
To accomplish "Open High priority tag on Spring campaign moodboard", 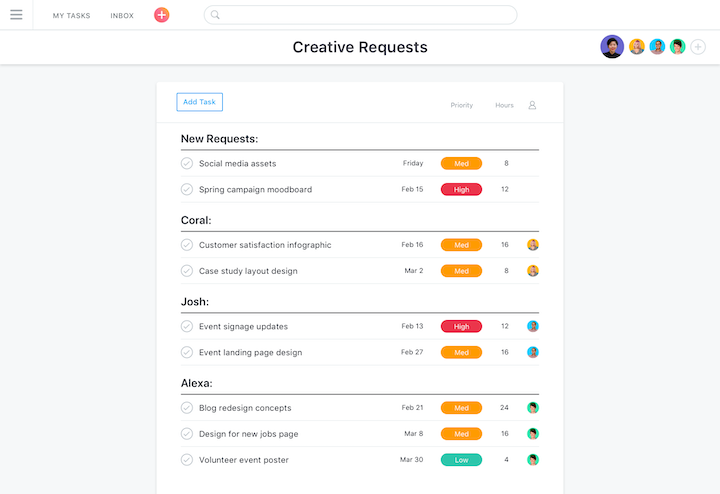I will (x=461, y=189).
